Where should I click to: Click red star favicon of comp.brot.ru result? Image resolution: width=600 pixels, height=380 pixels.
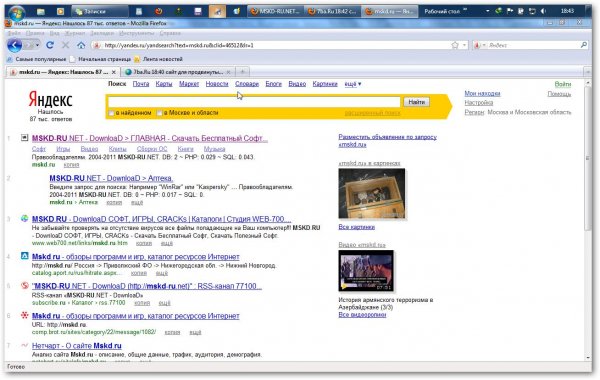pos(24,315)
